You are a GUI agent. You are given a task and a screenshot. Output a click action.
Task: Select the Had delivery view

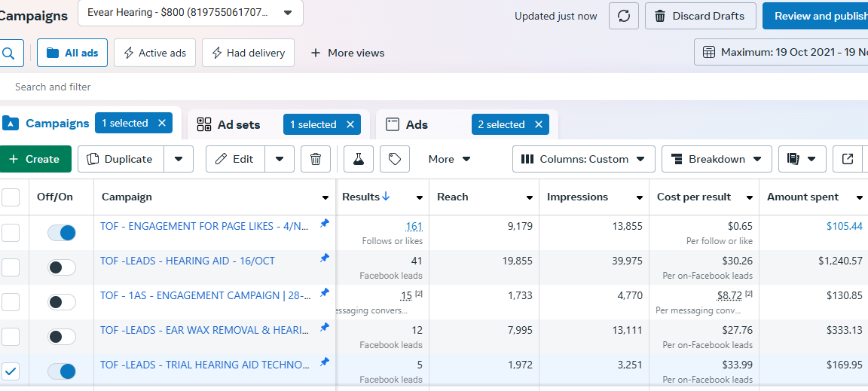pyautogui.click(x=248, y=53)
